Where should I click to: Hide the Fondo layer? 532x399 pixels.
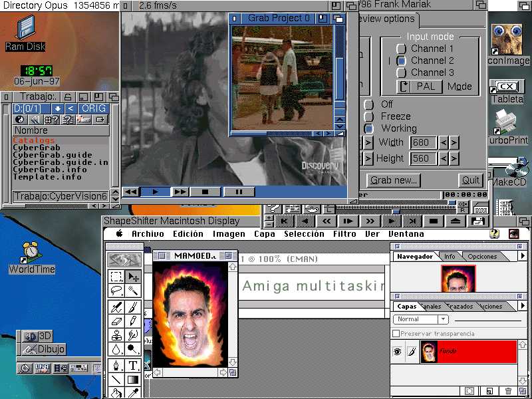[x=398, y=352]
